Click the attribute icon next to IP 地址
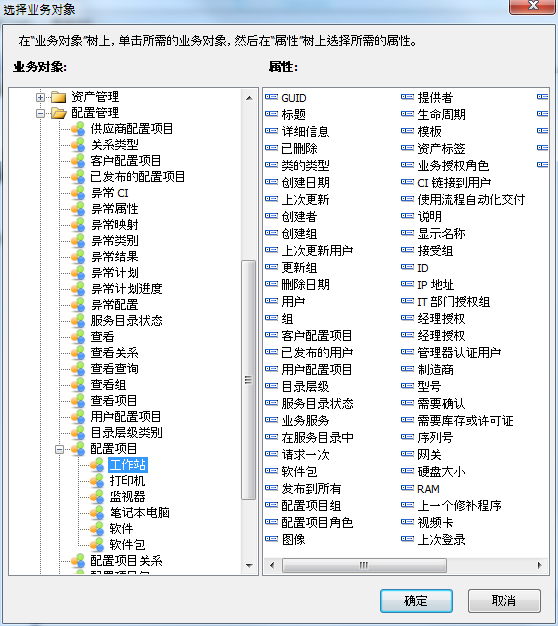The width and height of the screenshot is (558, 626). point(407,284)
